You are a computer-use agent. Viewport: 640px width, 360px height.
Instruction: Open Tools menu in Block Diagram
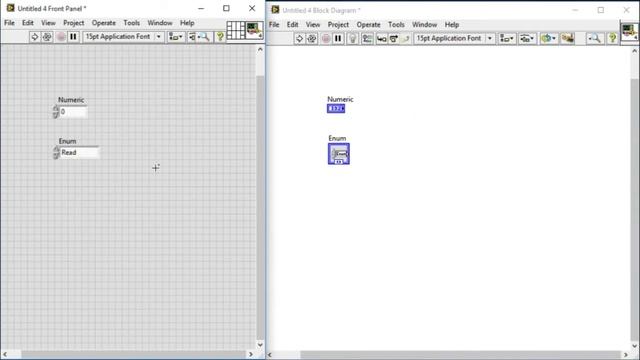click(x=396, y=24)
